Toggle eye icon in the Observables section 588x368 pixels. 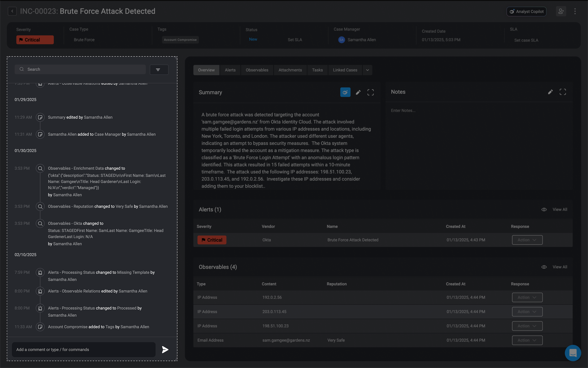[544, 267]
